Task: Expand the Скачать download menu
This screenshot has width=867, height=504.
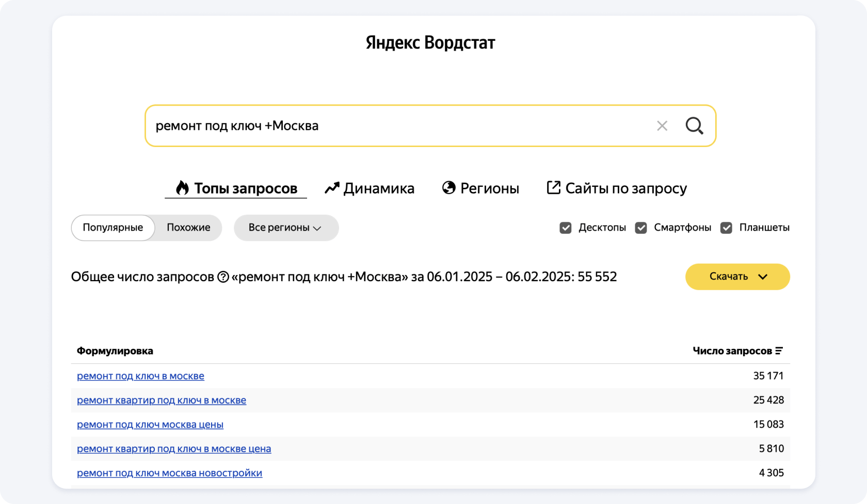Action: point(737,277)
